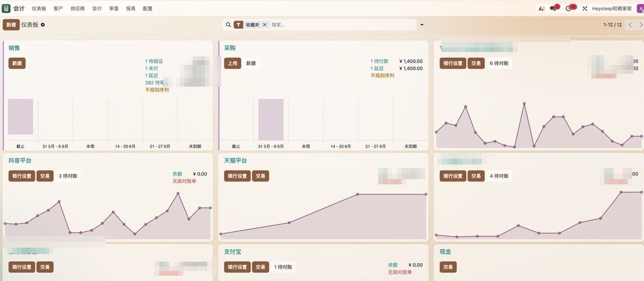Click 不规则序列 warning in 销售 card

pos(157,90)
